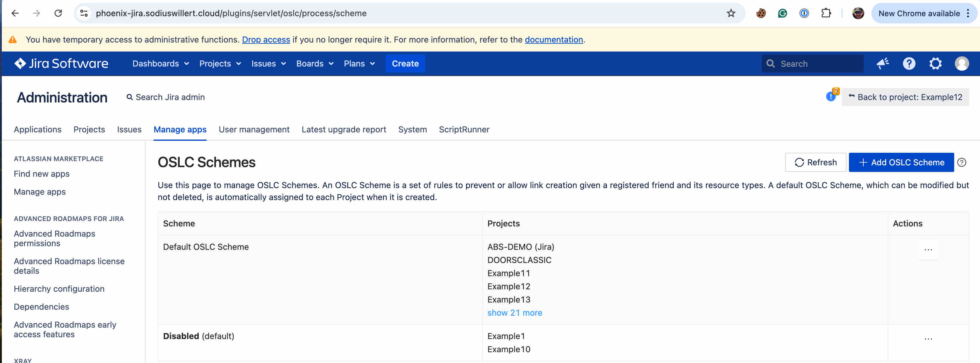Click the Jira Software logo

click(x=61, y=63)
